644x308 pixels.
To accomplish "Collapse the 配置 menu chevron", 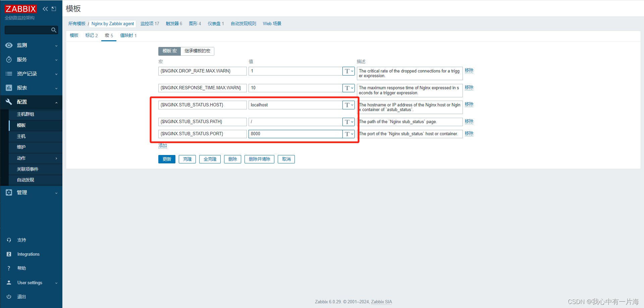I will coord(56,102).
